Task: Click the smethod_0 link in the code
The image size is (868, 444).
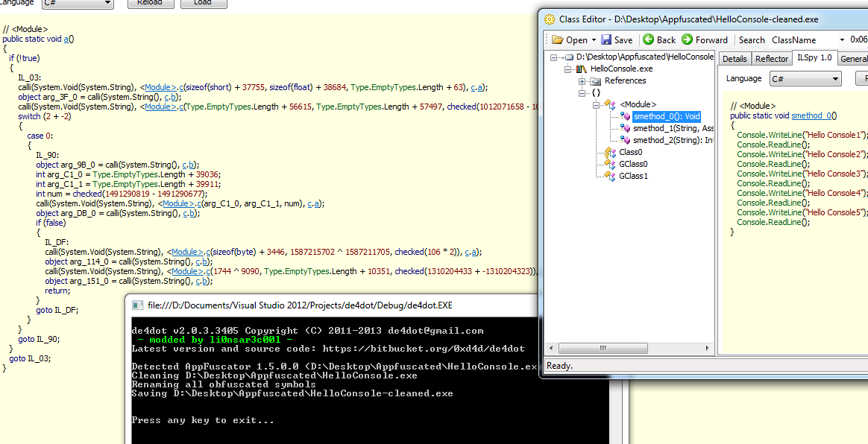Action: click(x=811, y=115)
